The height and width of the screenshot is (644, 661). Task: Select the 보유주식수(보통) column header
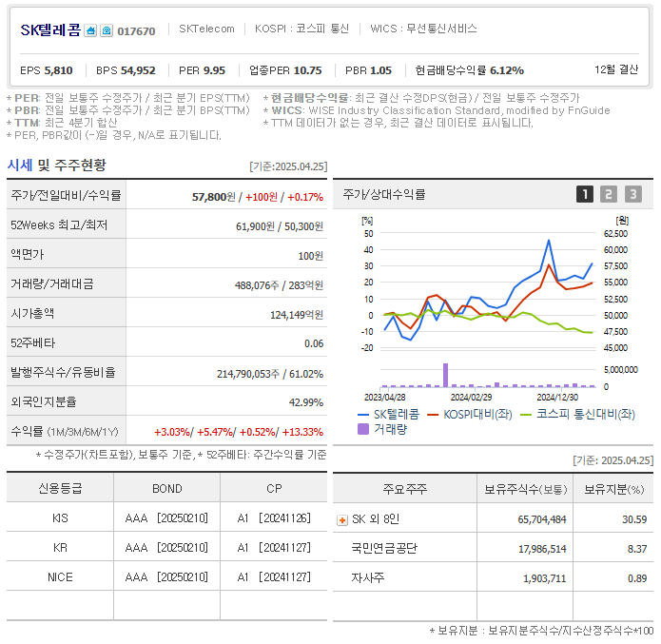[526, 490]
